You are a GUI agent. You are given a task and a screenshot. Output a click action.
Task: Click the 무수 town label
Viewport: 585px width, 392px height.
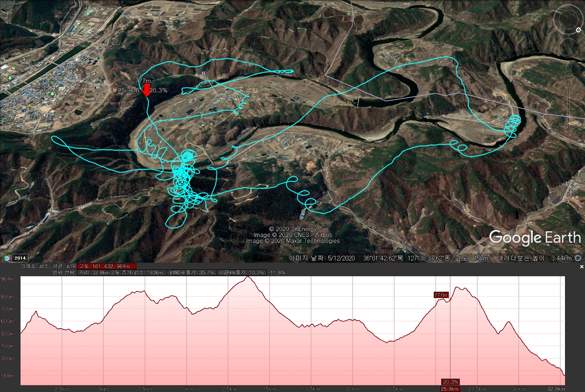coord(41,89)
